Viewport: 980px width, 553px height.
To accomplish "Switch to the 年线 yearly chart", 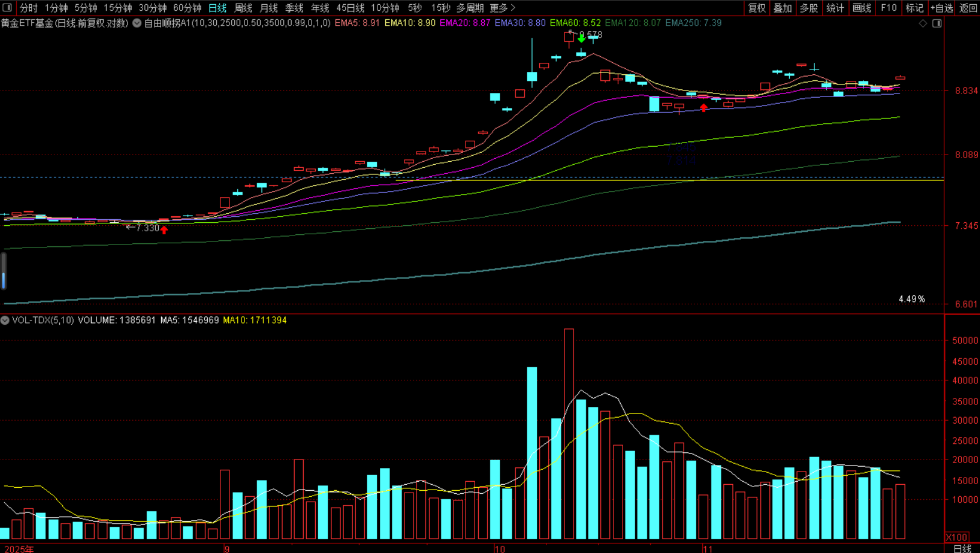I will pyautogui.click(x=320, y=8).
